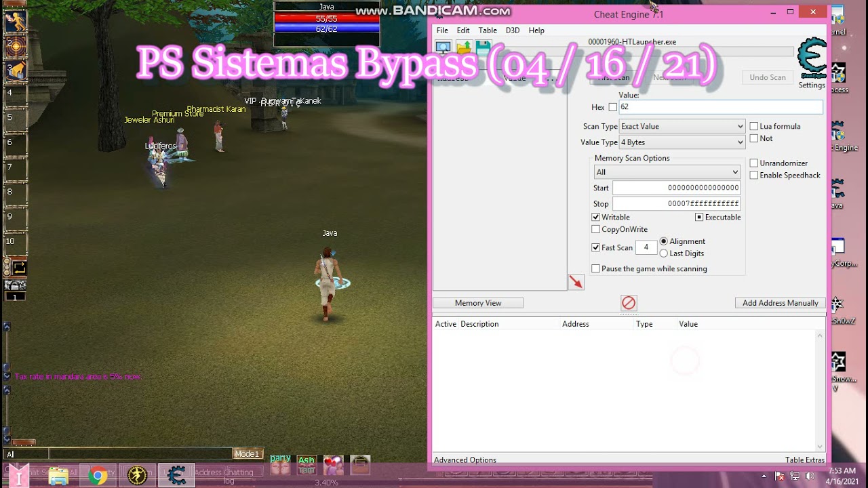Uncheck the Writable checkbox
868x488 pixels.
click(596, 218)
